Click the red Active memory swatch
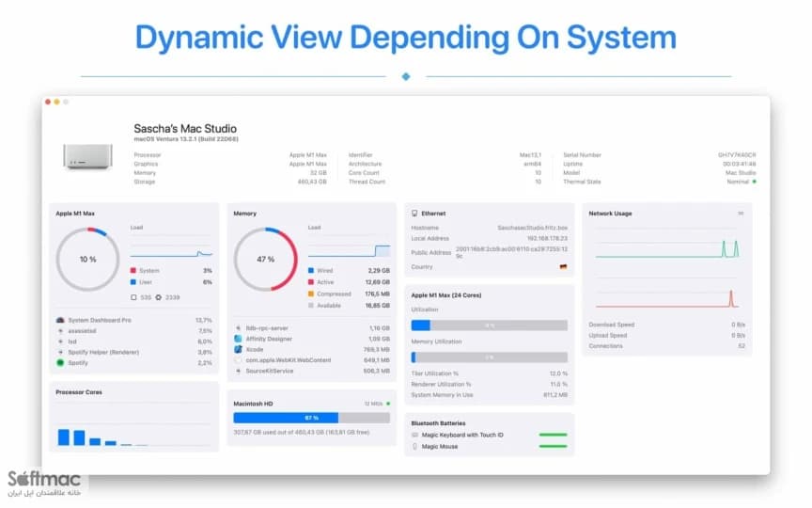The height and width of the screenshot is (508, 812). (x=311, y=282)
